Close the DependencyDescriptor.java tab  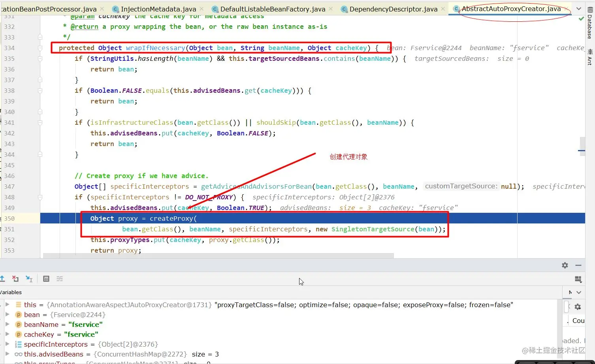coord(443,9)
